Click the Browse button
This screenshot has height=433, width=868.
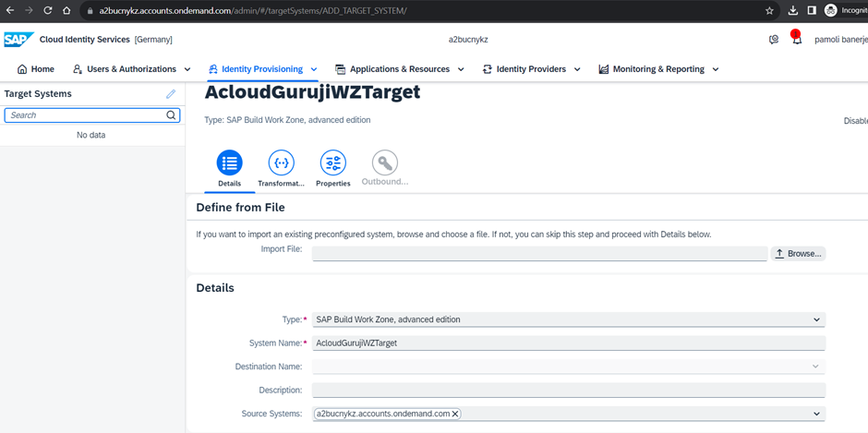click(799, 253)
